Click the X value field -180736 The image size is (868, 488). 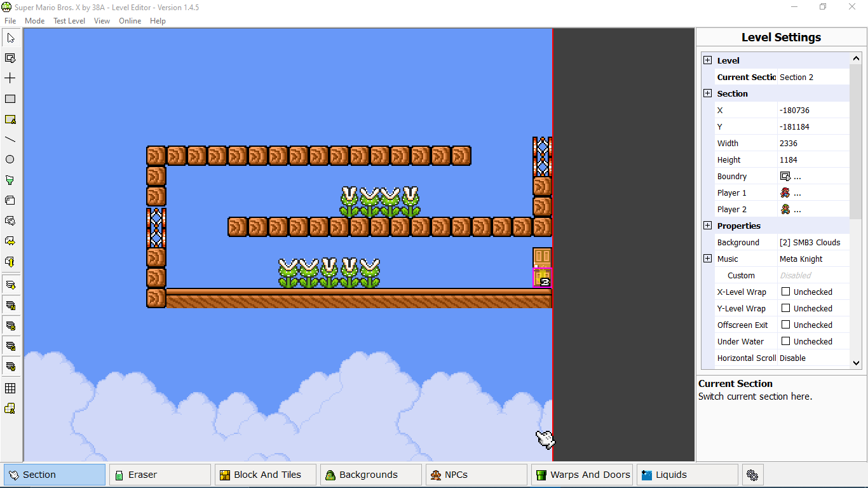click(x=813, y=110)
